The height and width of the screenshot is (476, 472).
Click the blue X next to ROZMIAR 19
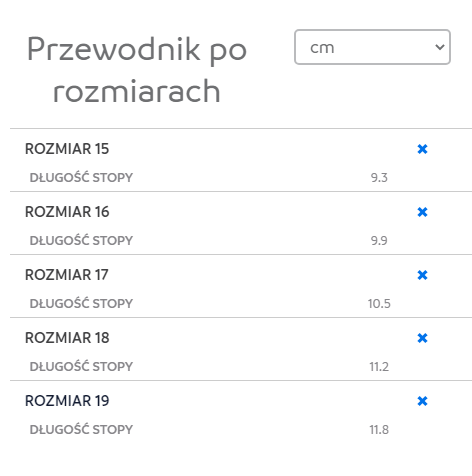tap(422, 401)
